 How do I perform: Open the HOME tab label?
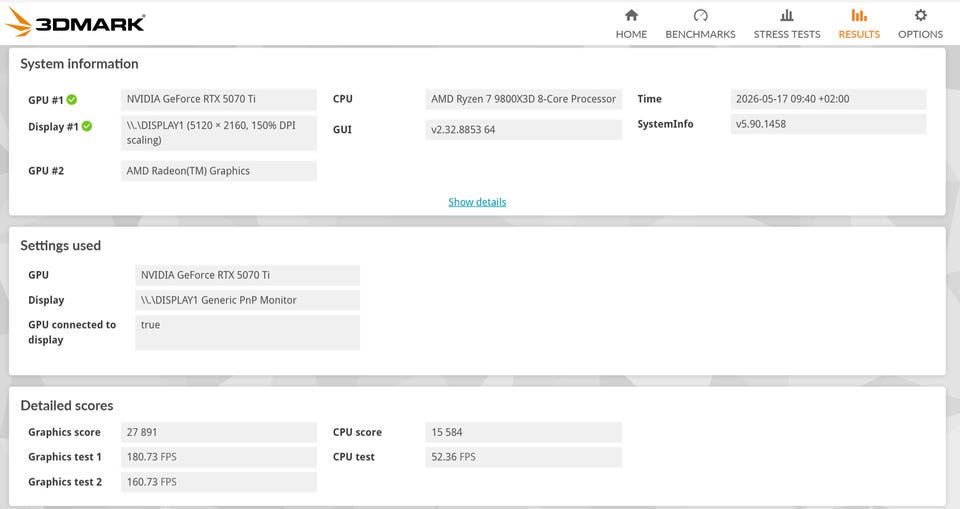pyautogui.click(x=631, y=34)
